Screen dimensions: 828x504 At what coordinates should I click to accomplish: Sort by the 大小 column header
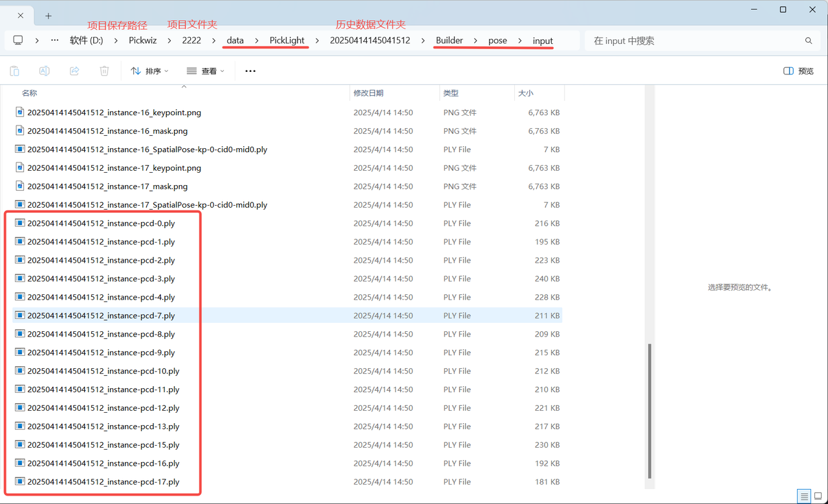click(x=525, y=93)
